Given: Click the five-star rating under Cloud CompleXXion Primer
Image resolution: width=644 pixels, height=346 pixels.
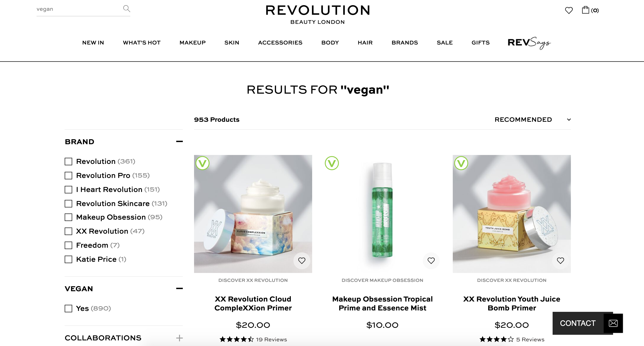Looking at the screenshot, I should (x=236, y=339).
